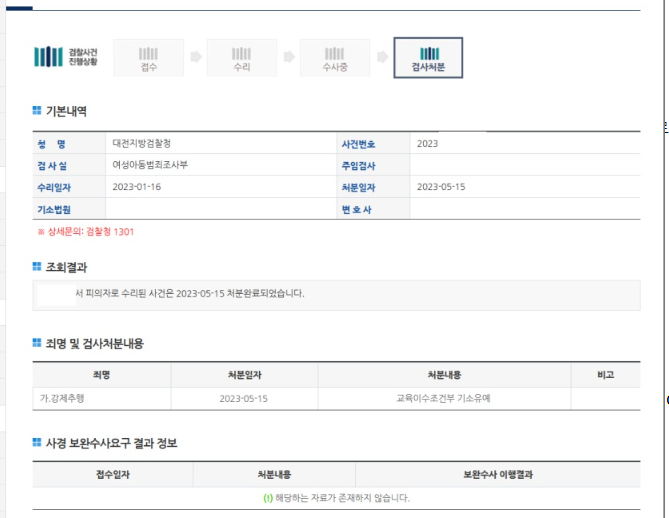Select the 접수 step icon

click(x=148, y=58)
